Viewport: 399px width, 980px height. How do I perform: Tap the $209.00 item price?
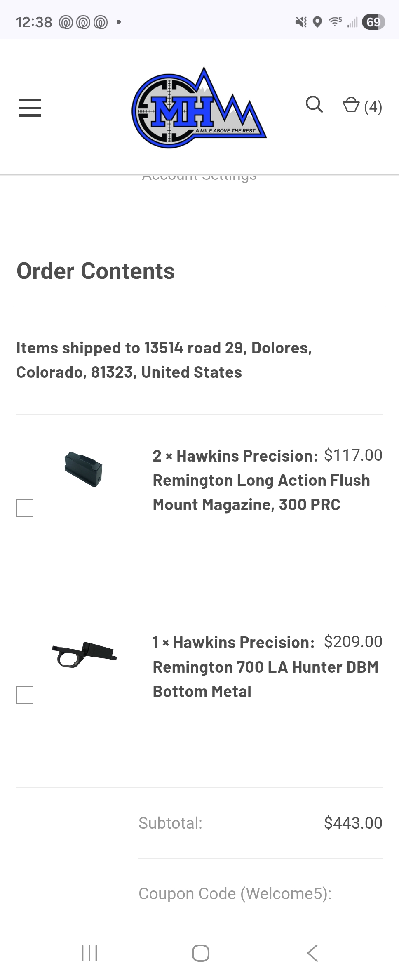click(353, 642)
